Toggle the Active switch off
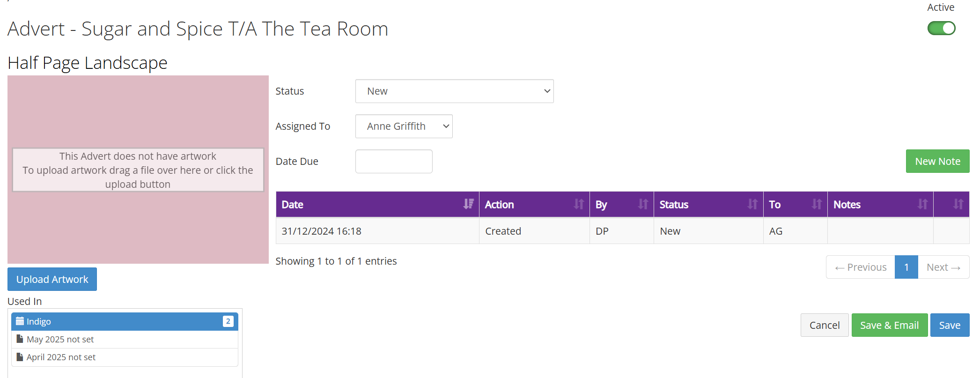Image resolution: width=980 pixels, height=378 pixels. (x=941, y=28)
